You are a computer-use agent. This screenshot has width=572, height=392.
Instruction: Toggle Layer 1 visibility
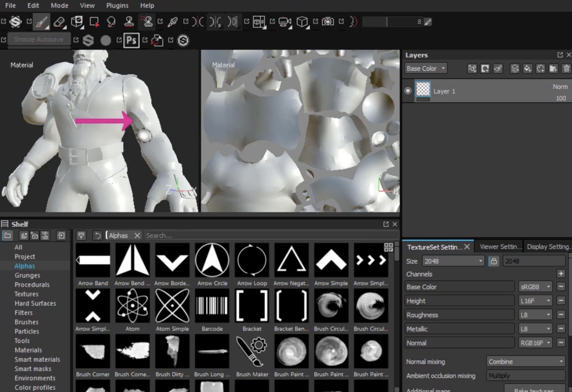pos(408,91)
